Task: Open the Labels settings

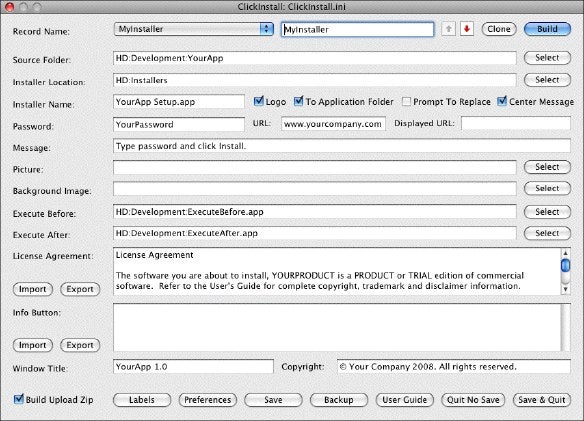Action: tap(142, 400)
